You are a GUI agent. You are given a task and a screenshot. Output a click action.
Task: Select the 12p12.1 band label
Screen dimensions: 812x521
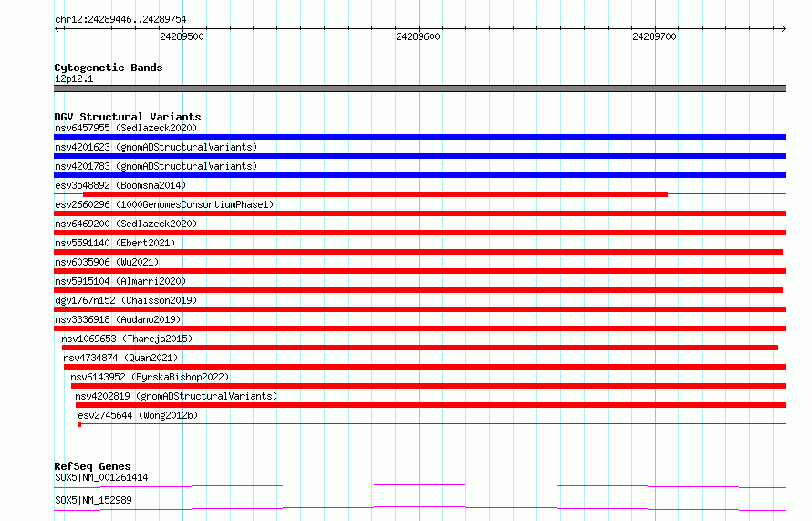tap(74, 78)
